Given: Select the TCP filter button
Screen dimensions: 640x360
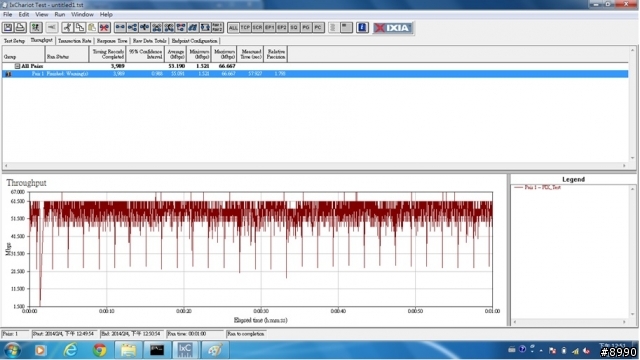Looking at the screenshot, I should pyautogui.click(x=245, y=27).
